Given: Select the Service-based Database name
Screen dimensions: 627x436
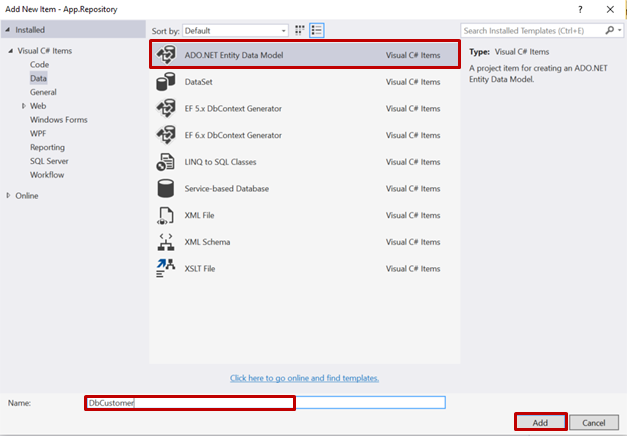Looking at the screenshot, I should click(x=227, y=188).
